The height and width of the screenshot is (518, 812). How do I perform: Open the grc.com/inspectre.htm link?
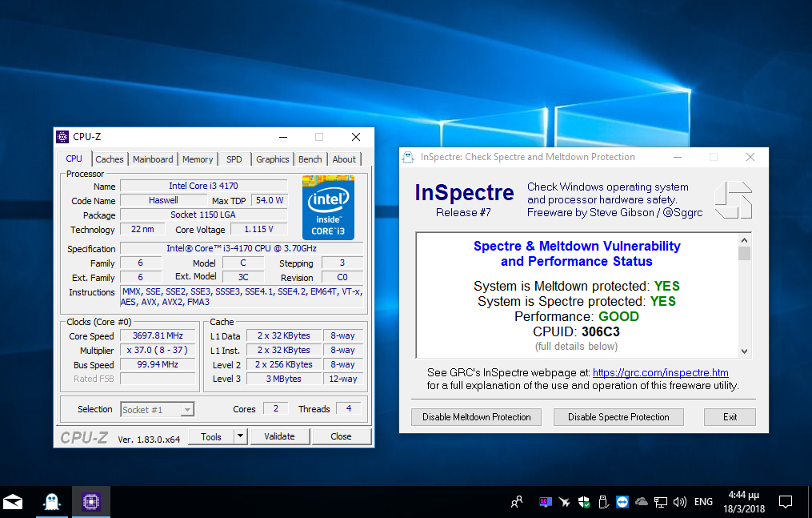click(x=660, y=372)
